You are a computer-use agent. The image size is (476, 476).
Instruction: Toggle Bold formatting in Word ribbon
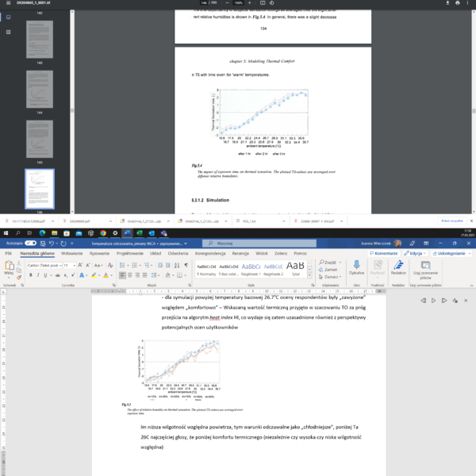pos(31,275)
